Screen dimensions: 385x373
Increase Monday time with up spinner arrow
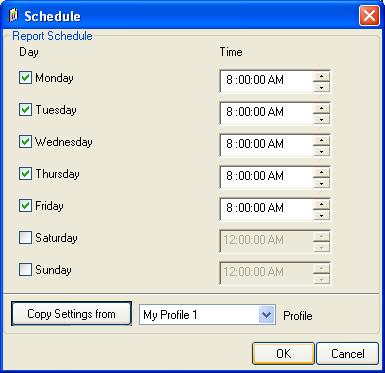tap(321, 76)
